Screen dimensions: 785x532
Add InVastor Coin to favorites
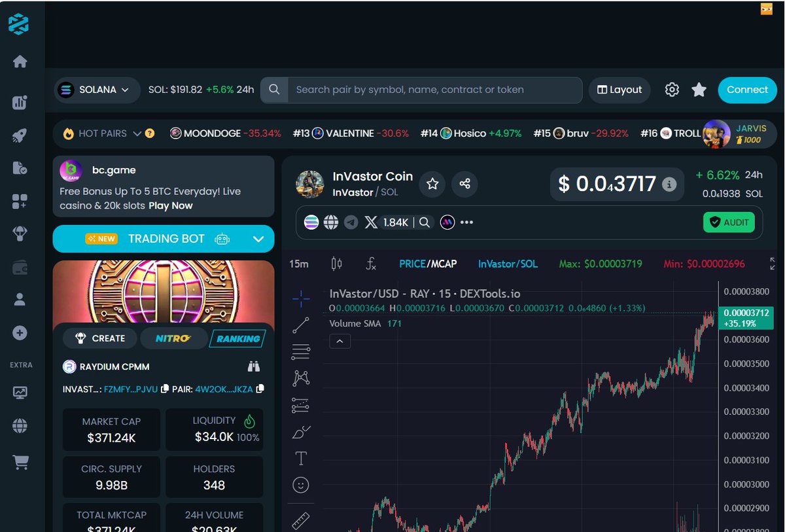[432, 184]
